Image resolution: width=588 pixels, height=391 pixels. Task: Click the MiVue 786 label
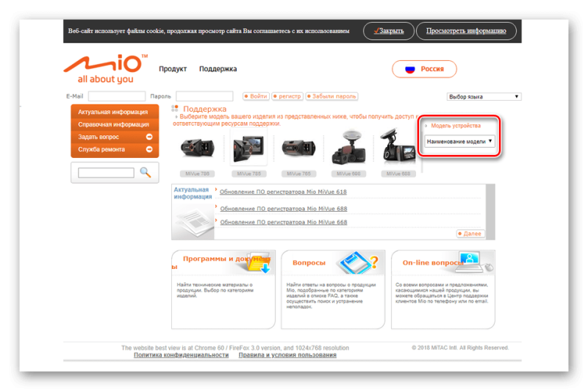[197, 173]
